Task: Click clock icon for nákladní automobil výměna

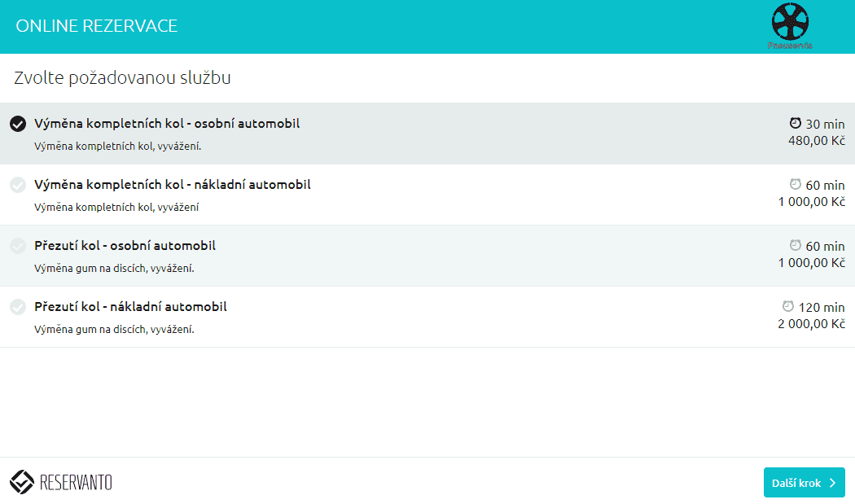Action: [x=796, y=184]
